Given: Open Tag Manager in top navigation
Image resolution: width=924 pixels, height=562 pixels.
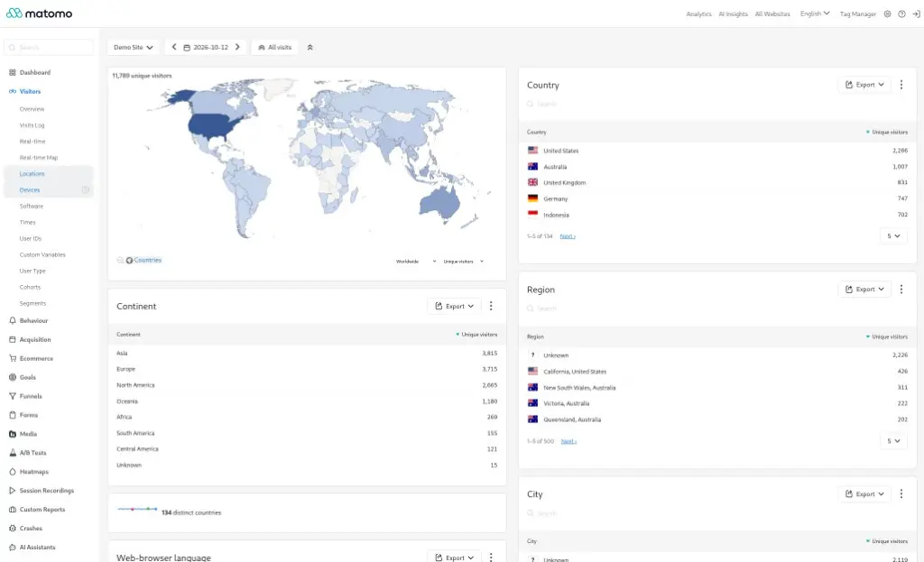Looking at the screenshot, I should point(858,14).
